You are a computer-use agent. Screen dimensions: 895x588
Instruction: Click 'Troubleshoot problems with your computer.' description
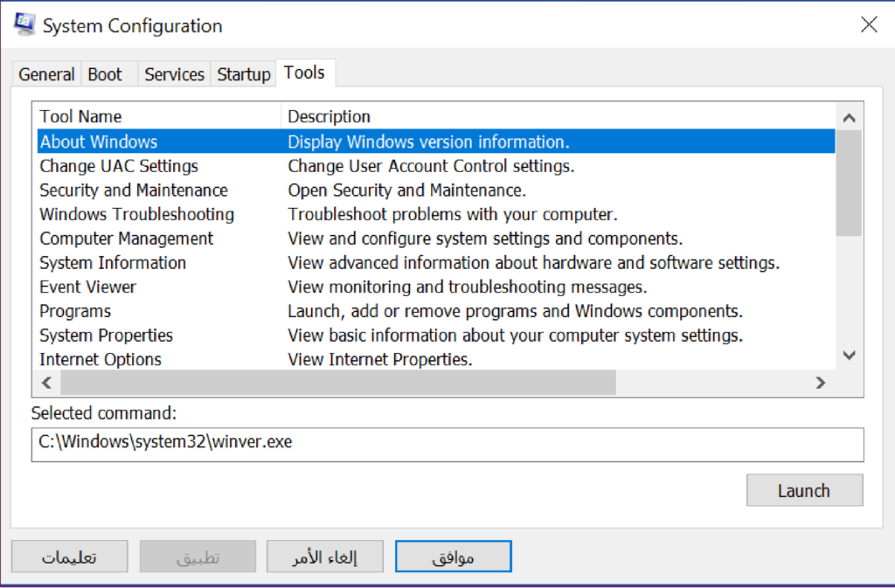[453, 214]
